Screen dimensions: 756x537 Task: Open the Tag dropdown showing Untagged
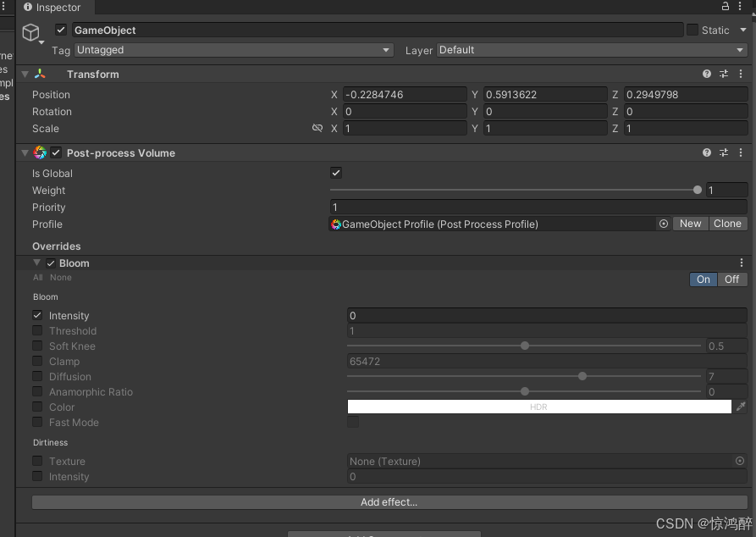tap(234, 50)
